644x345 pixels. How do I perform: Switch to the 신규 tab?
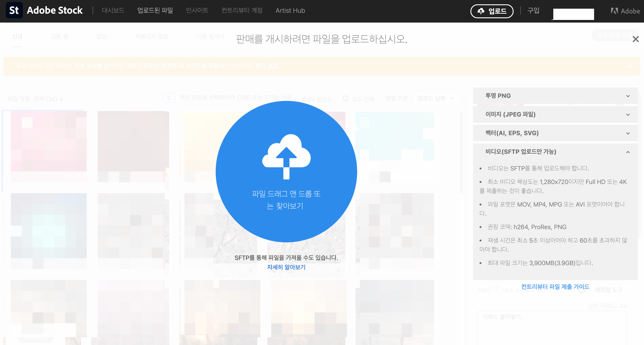[x=17, y=36]
